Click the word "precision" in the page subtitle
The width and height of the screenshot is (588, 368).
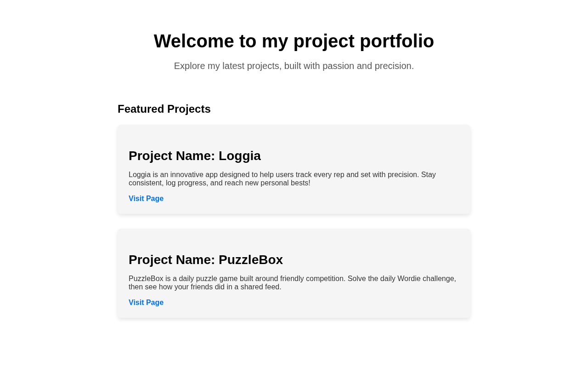[x=393, y=66]
